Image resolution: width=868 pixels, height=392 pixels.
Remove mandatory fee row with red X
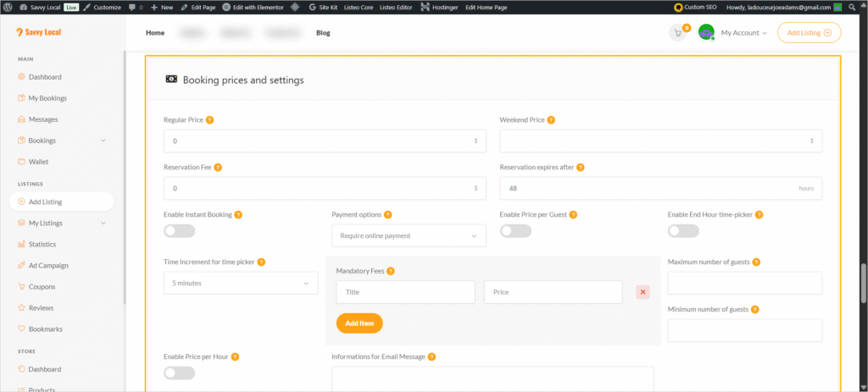[x=643, y=292]
